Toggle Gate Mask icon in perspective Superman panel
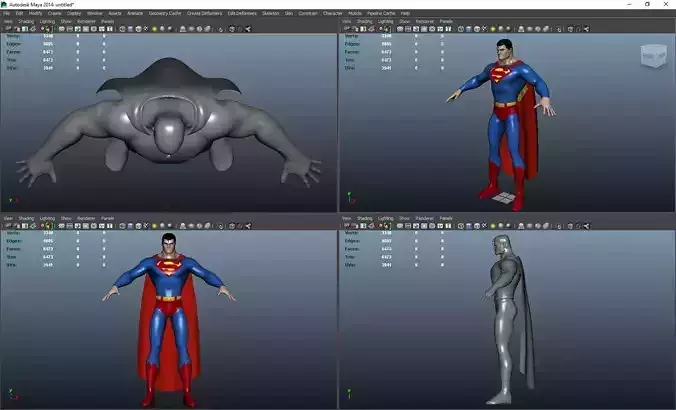Viewport: 676px width, 410px height. (x=424, y=29)
